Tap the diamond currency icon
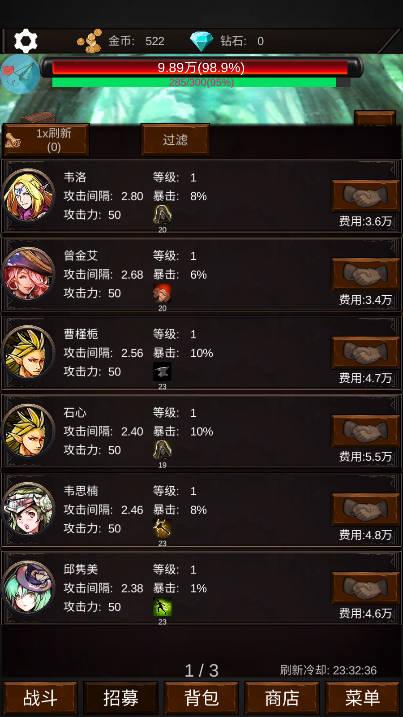Viewport: 403px width, 717px height. tap(201, 41)
